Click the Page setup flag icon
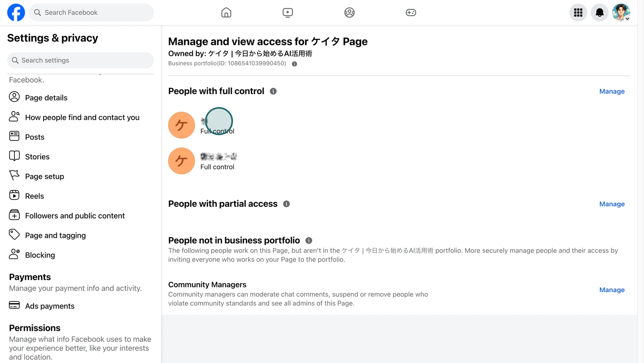Screen dimensions: 644x363 [14, 175]
